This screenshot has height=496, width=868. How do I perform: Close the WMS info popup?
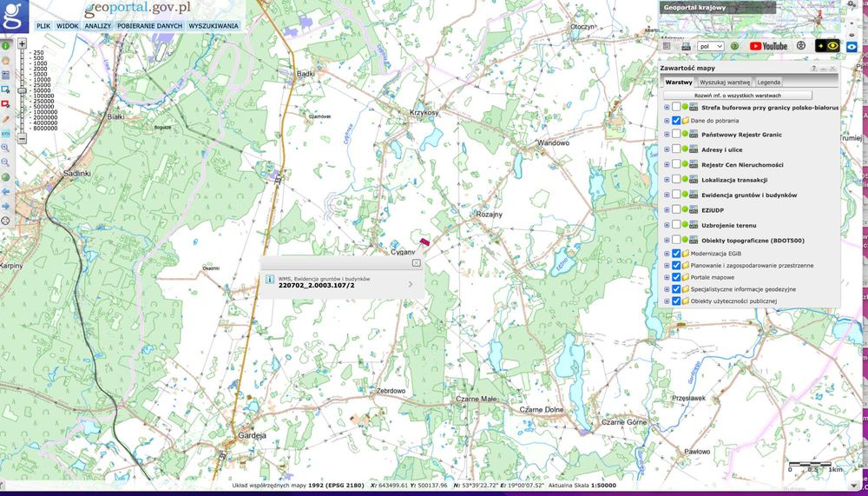tap(417, 262)
